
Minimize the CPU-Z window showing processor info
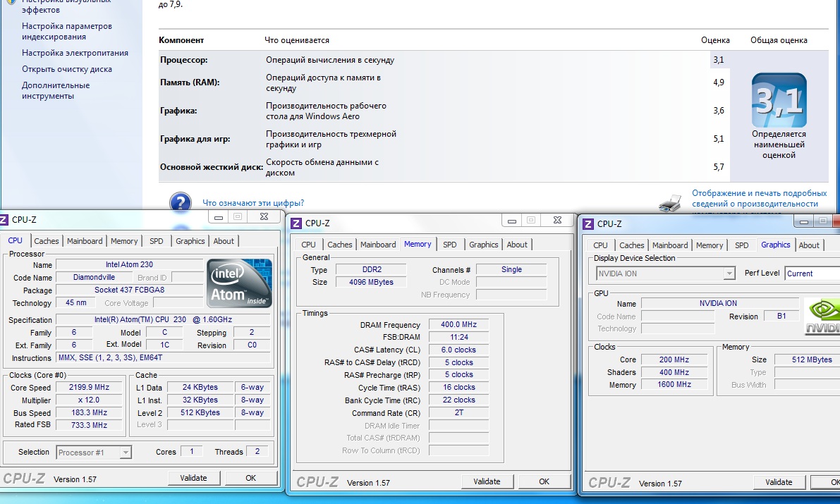click(219, 217)
